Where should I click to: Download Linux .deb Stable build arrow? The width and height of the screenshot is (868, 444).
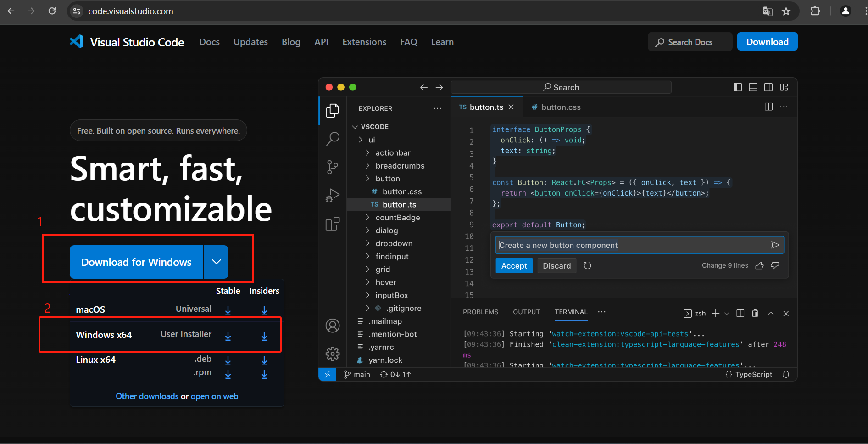[x=228, y=361]
